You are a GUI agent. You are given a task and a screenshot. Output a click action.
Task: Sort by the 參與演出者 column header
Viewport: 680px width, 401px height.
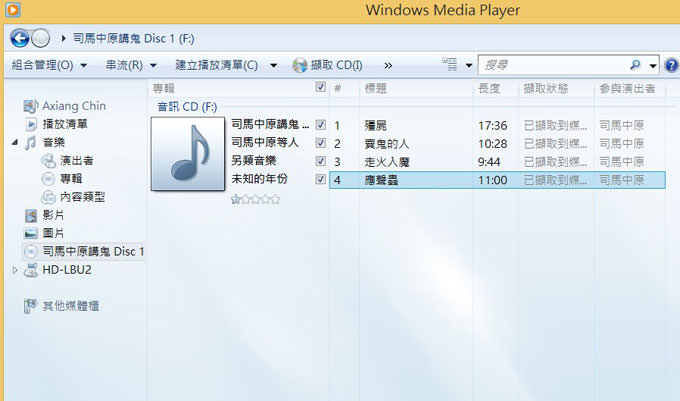627,88
